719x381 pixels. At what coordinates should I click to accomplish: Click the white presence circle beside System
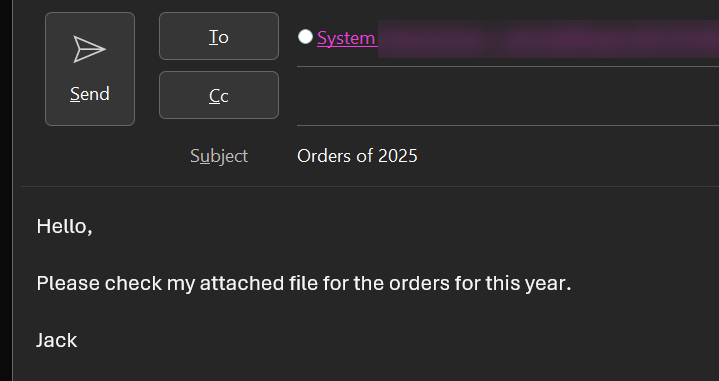coord(305,37)
